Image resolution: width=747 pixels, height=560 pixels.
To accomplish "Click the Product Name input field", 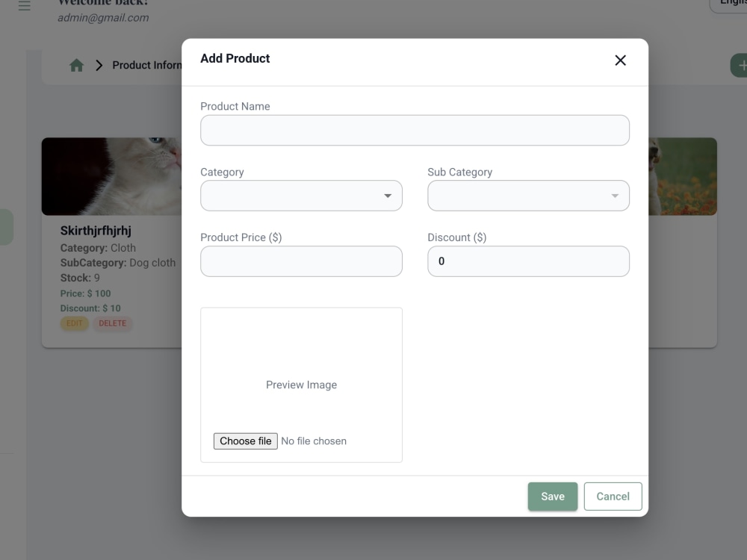I will 415,130.
